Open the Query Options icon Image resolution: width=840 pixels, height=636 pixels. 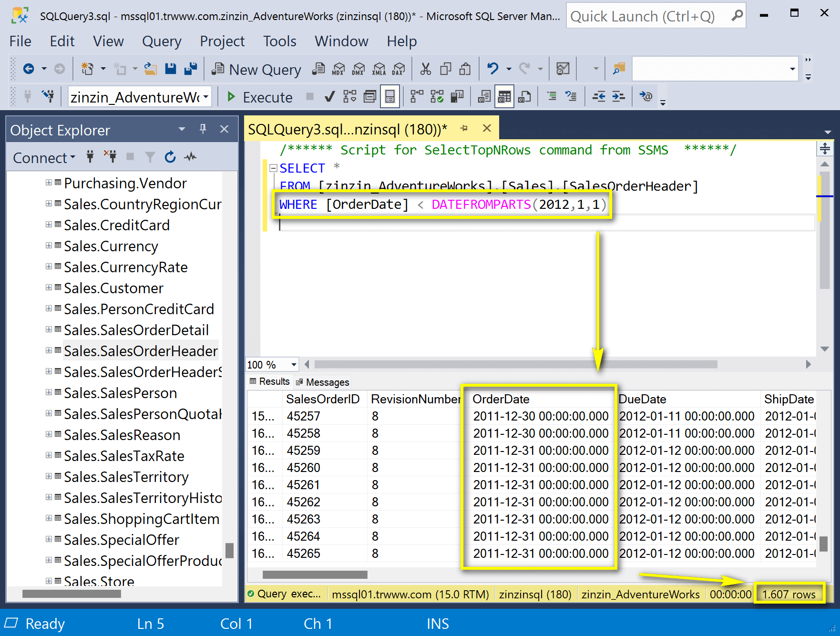point(370,97)
